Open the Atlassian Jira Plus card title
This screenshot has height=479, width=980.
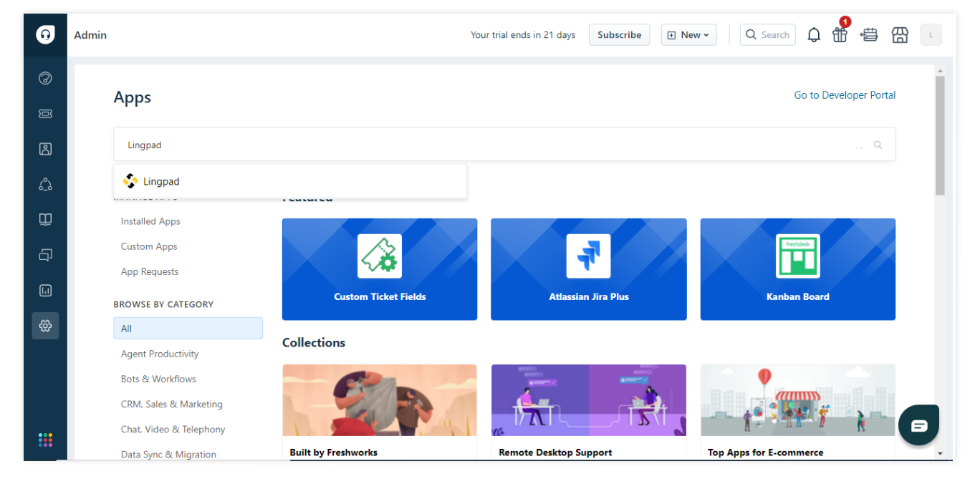tap(589, 296)
